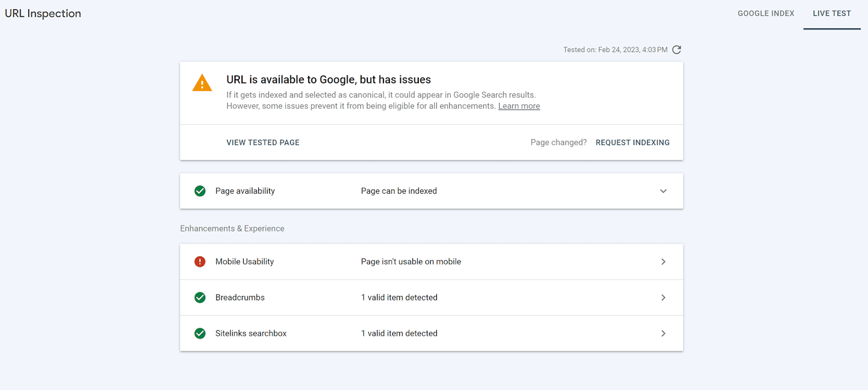Click Request Indexing

pos(633,142)
